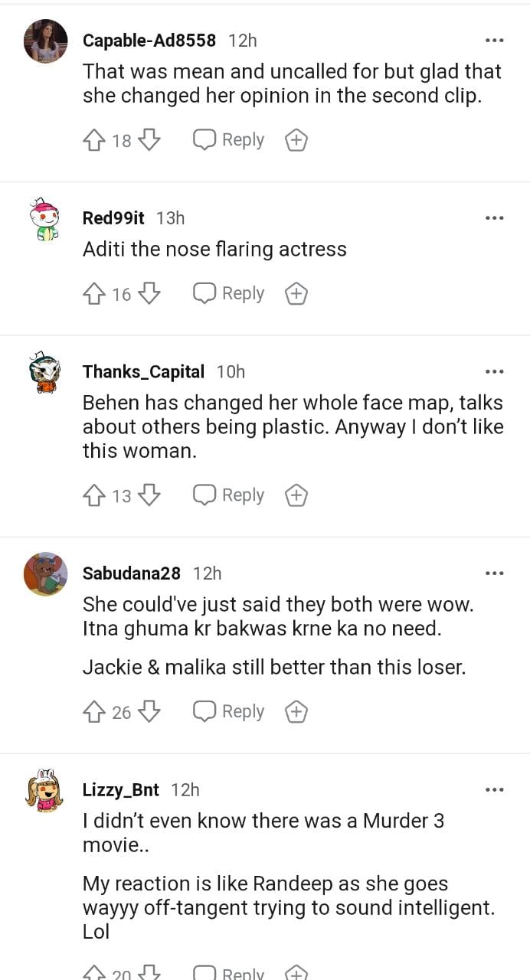Tap Thanks_Capital's avatar

(45, 372)
